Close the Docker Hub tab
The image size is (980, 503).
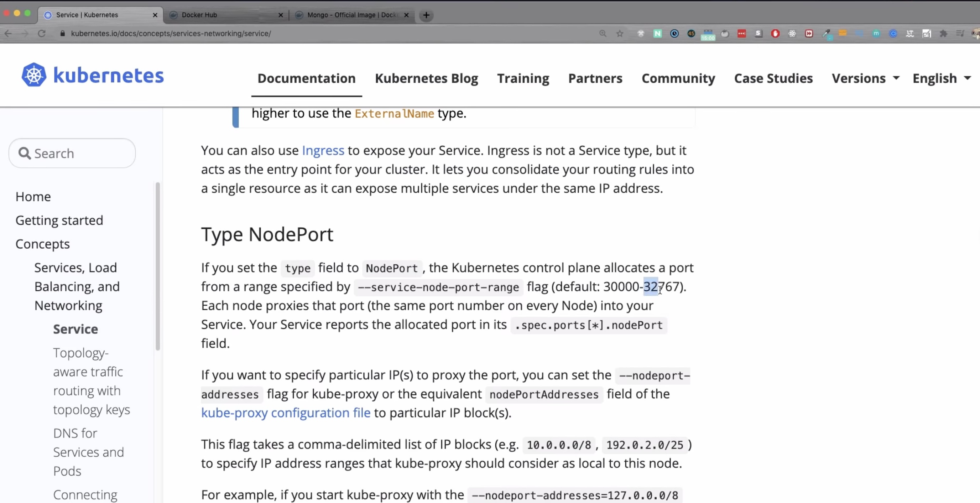281,15
